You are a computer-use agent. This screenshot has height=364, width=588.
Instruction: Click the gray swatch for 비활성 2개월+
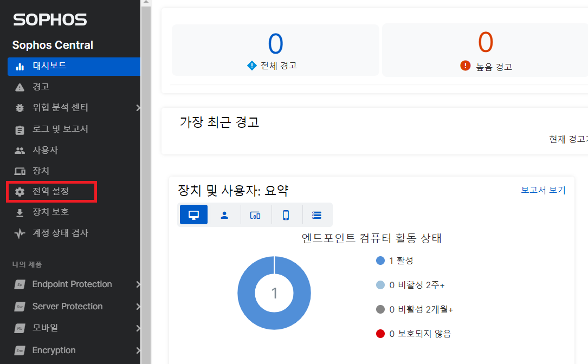click(x=380, y=309)
